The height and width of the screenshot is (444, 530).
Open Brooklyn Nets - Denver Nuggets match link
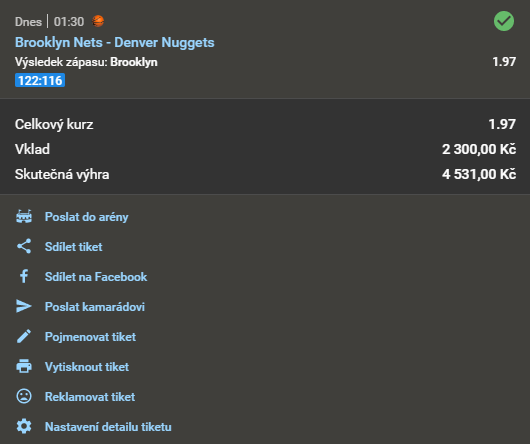coord(115,43)
